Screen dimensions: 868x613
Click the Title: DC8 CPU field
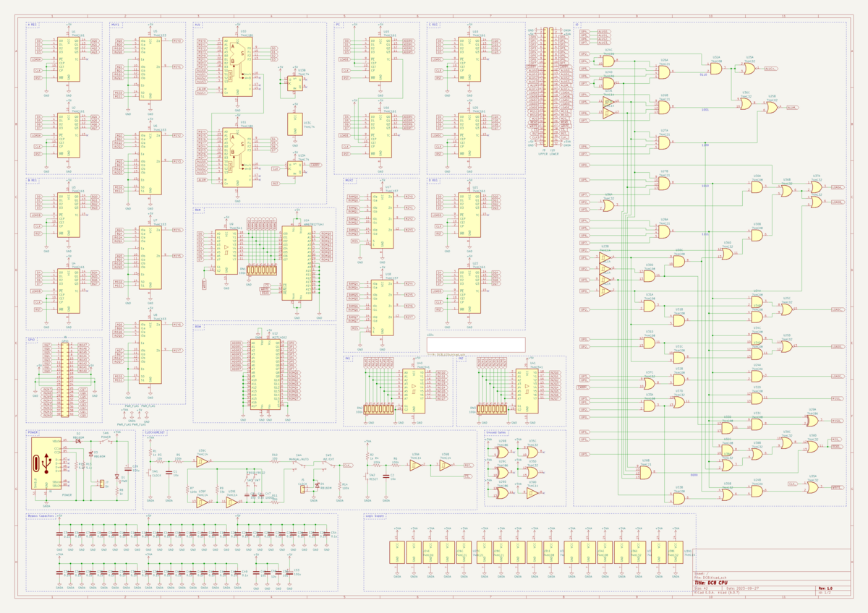pyautogui.click(x=711, y=583)
